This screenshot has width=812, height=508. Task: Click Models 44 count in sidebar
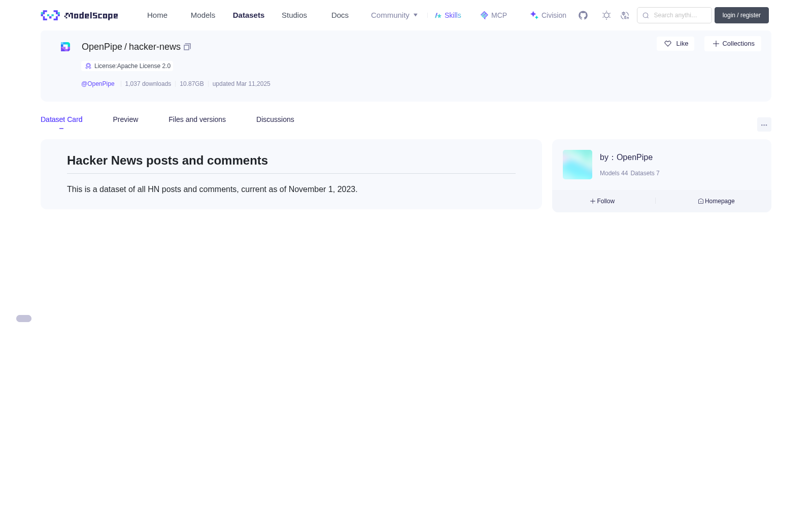tap(614, 173)
